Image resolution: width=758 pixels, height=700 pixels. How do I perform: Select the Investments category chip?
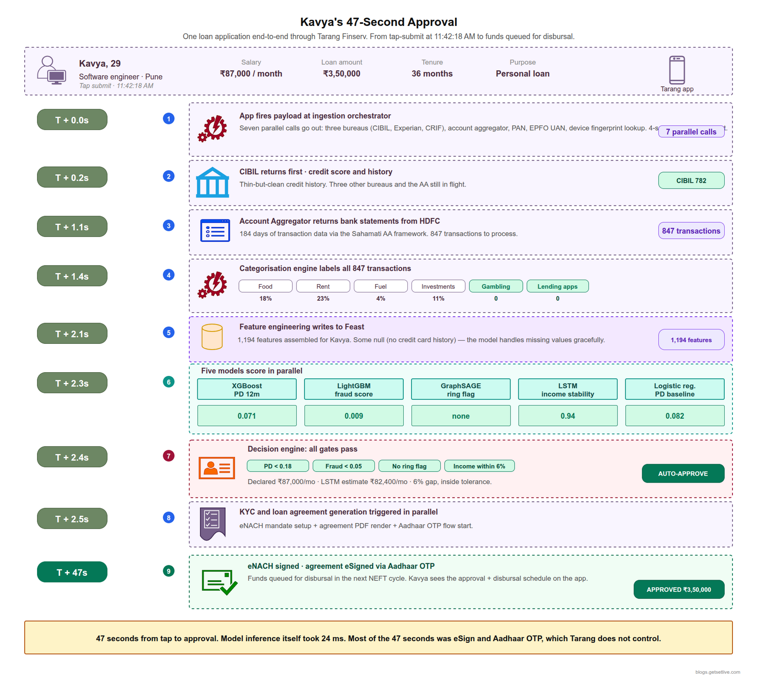click(x=438, y=287)
